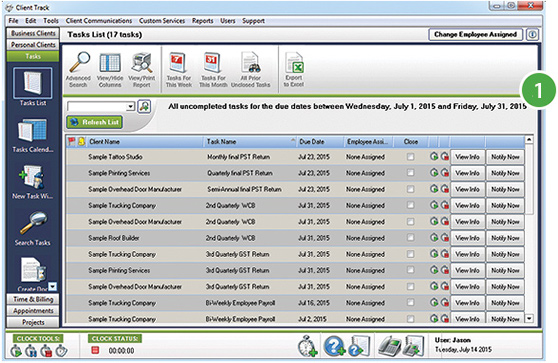Viewport: 558px width, 363px height.
Task: Click the Refresh List button
Action: click(x=95, y=122)
